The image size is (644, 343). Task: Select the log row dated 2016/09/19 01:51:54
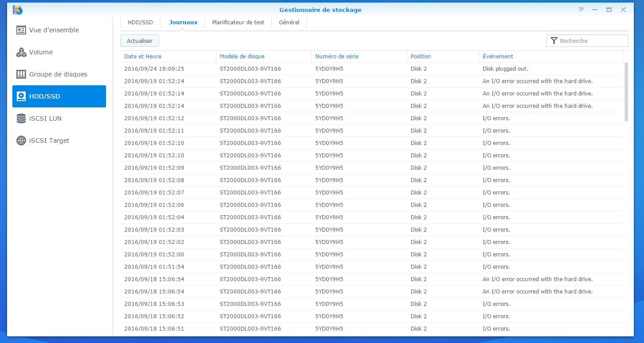[x=372, y=267]
